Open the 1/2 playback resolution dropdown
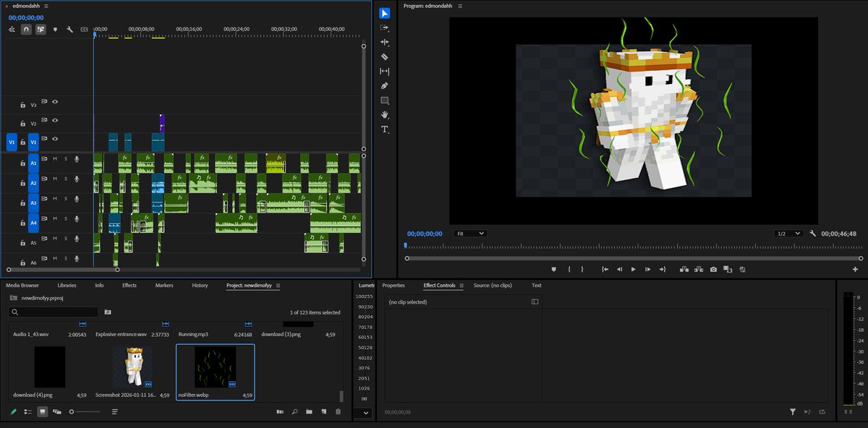 tap(788, 234)
